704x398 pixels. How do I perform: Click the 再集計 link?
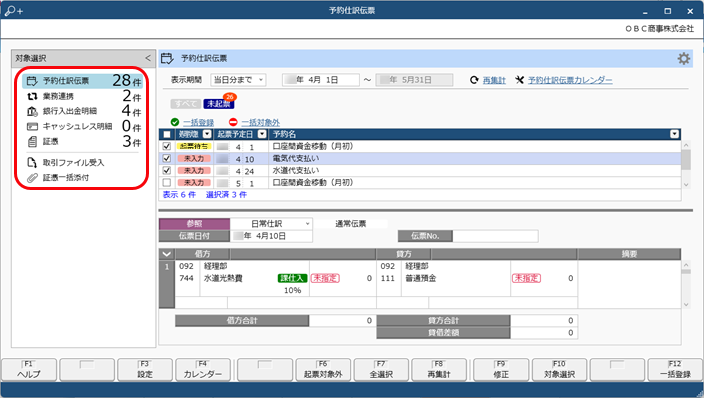point(494,80)
